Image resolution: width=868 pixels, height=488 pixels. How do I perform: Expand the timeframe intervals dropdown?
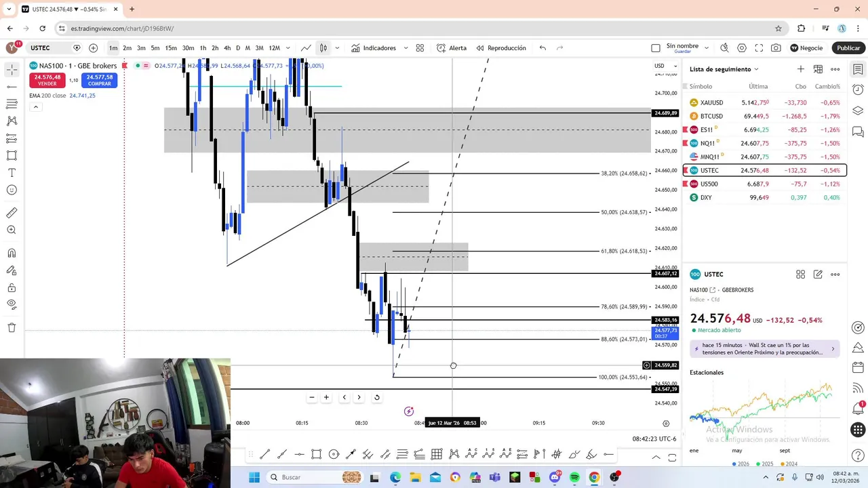click(x=288, y=48)
